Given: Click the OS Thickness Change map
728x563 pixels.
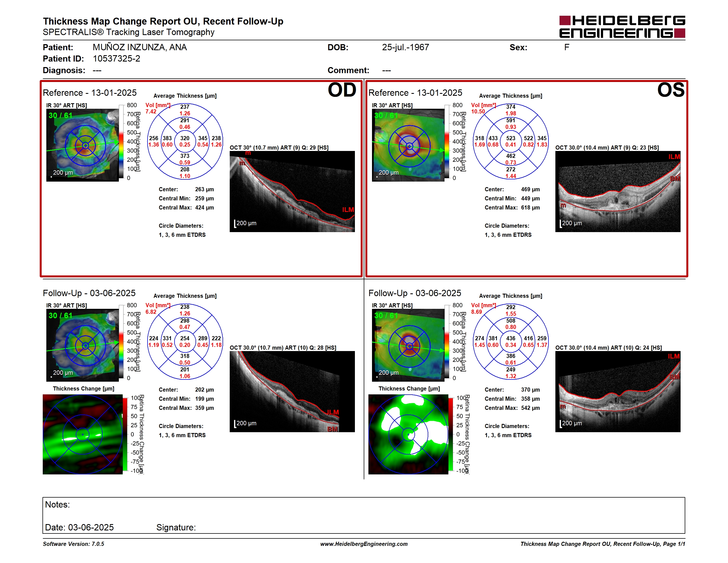Looking at the screenshot, I should 408,434.
